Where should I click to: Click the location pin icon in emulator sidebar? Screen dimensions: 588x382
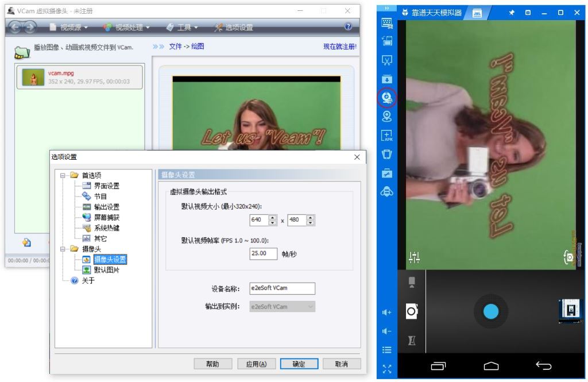pyautogui.click(x=387, y=116)
